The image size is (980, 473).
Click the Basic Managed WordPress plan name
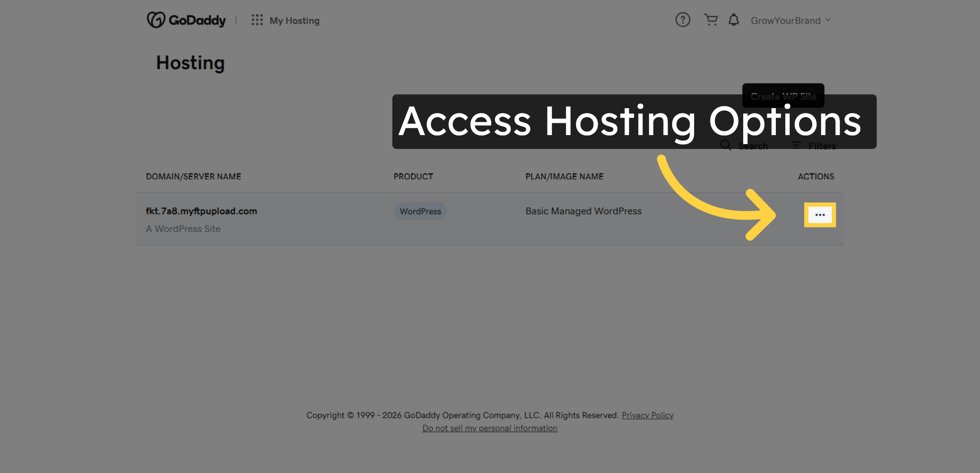click(583, 211)
